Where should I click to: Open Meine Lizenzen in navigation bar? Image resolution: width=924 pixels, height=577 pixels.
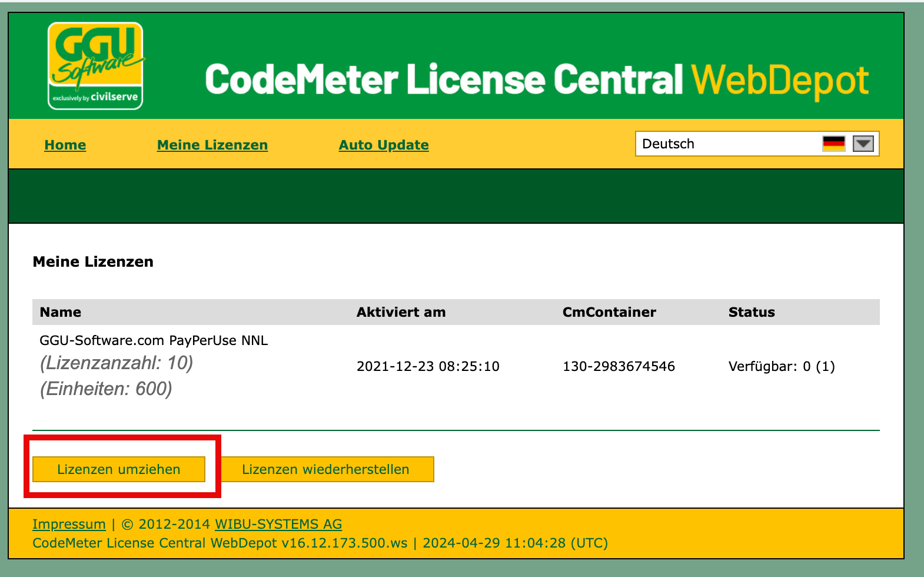click(212, 145)
